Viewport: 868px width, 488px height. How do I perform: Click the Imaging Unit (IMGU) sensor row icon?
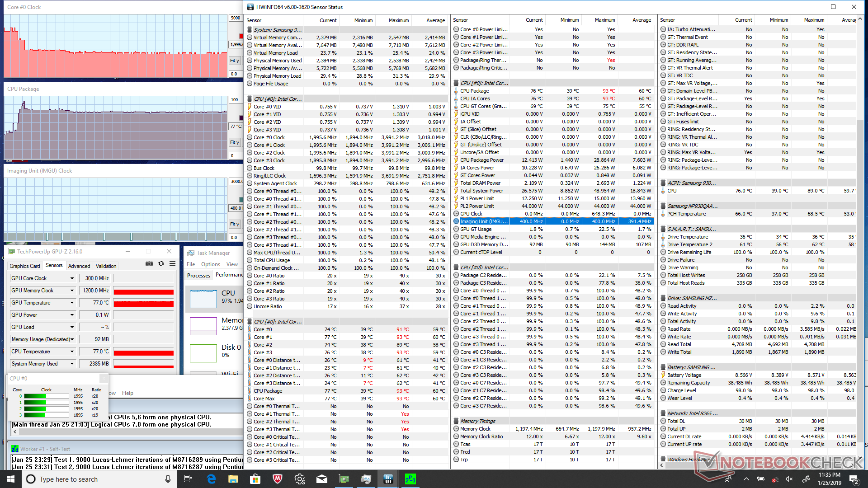pos(456,221)
